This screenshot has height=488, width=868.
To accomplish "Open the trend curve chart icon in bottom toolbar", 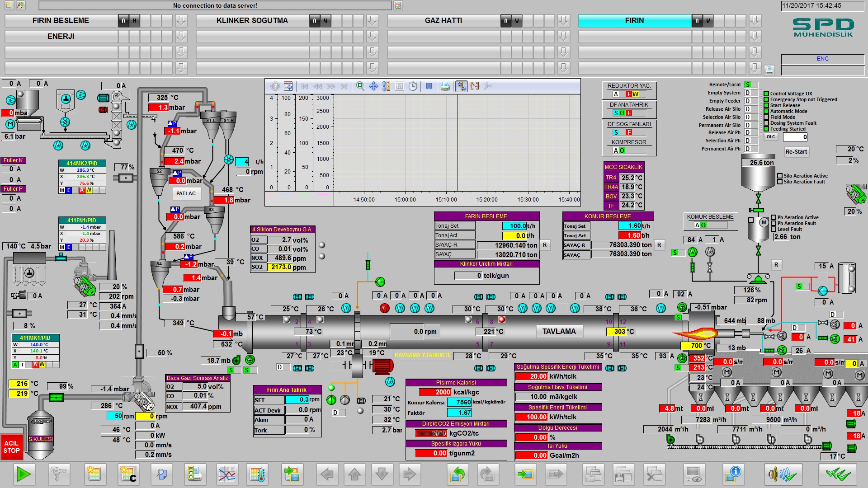I will coord(226,474).
